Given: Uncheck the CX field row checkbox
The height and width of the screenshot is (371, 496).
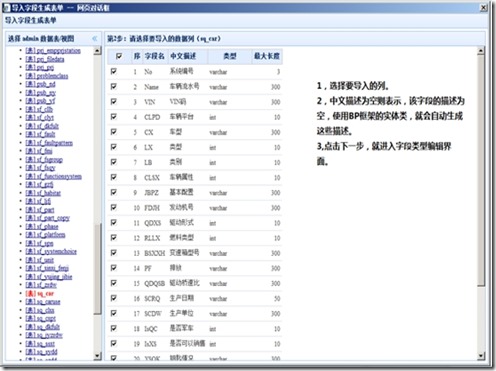Looking at the screenshot, I should point(114,132).
